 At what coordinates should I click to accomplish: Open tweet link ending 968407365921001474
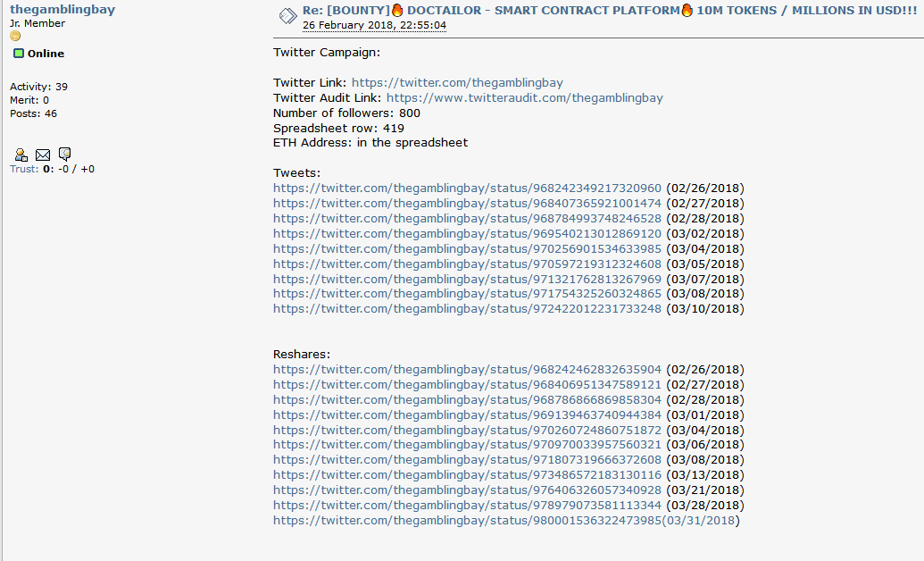pos(467,204)
